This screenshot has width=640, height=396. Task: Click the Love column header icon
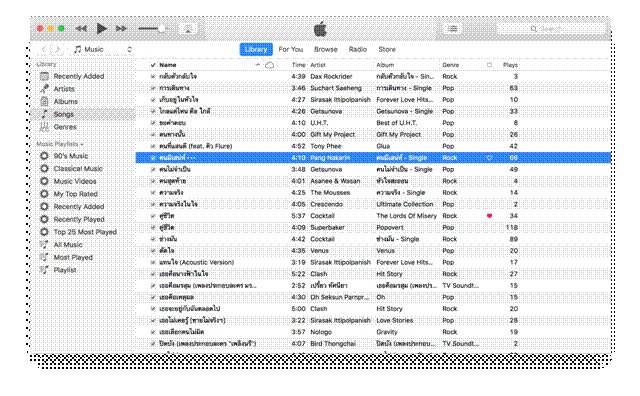pos(489,65)
